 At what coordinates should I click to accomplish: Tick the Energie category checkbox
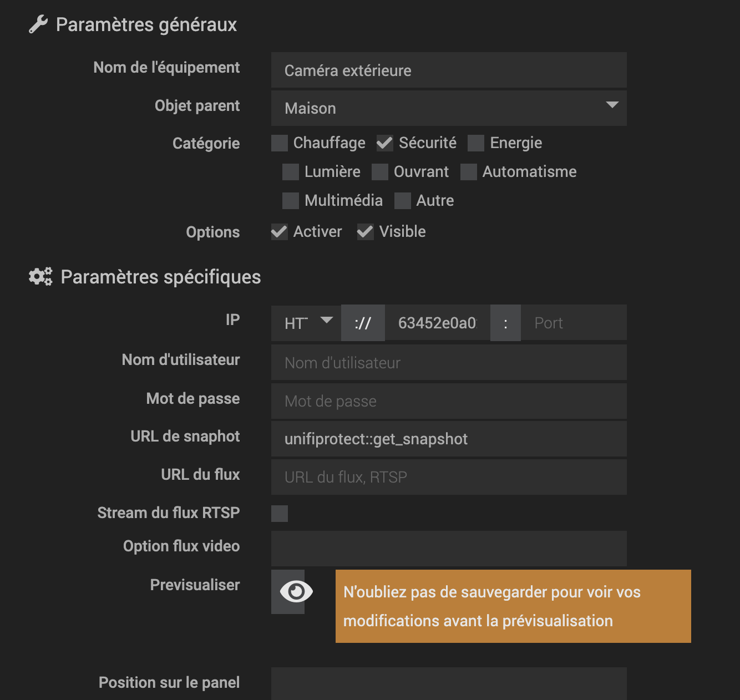tap(476, 143)
